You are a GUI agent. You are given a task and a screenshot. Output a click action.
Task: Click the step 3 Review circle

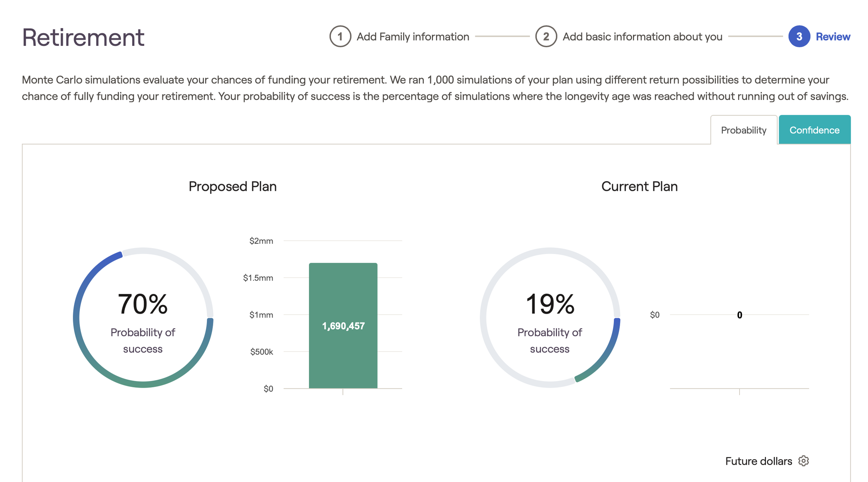(x=799, y=36)
